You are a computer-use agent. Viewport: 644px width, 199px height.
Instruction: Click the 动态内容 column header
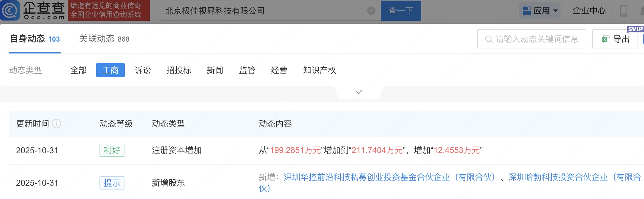pos(275,124)
